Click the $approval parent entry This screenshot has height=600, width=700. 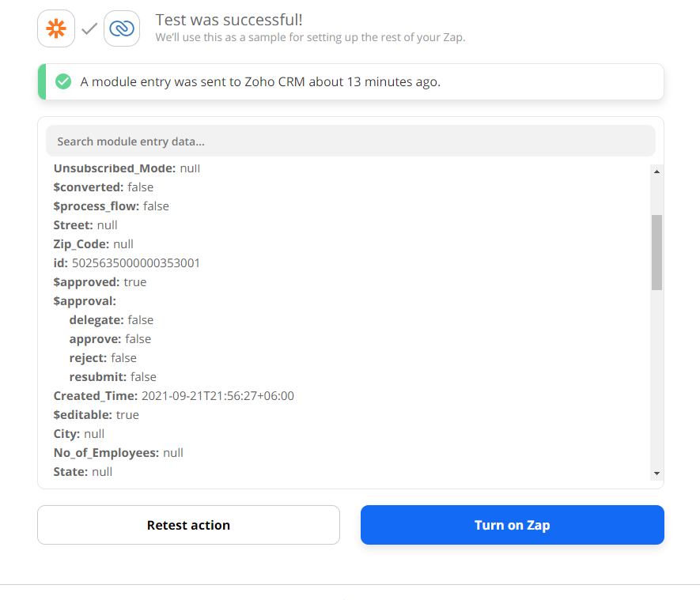(85, 300)
